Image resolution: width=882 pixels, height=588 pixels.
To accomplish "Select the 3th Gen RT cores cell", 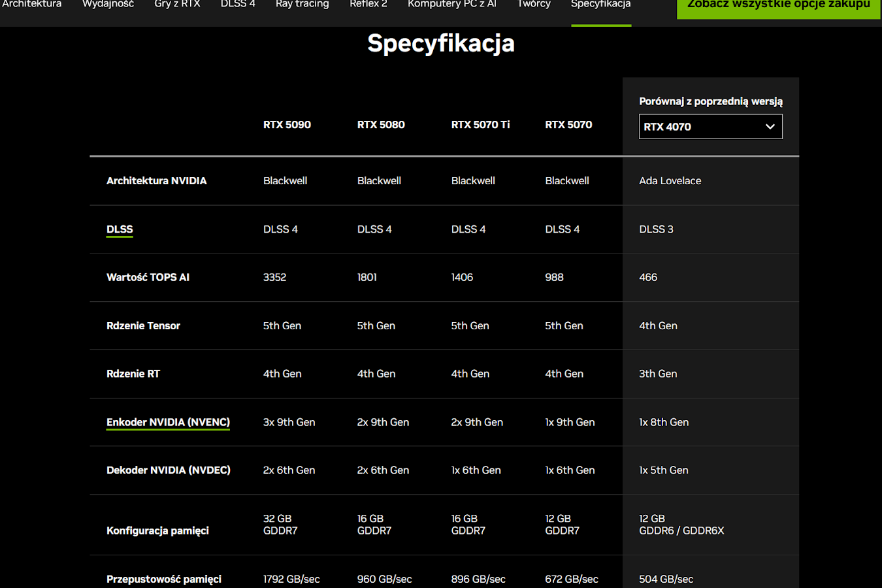I will [x=658, y=374].
